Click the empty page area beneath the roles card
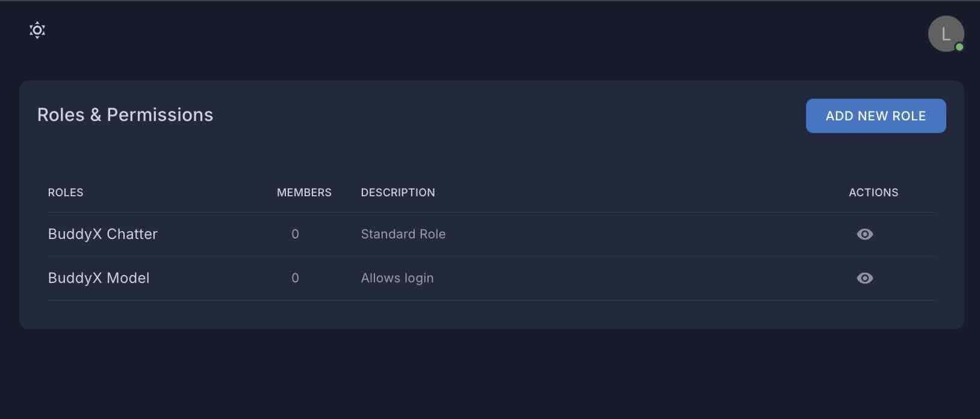 coord(490,373)
